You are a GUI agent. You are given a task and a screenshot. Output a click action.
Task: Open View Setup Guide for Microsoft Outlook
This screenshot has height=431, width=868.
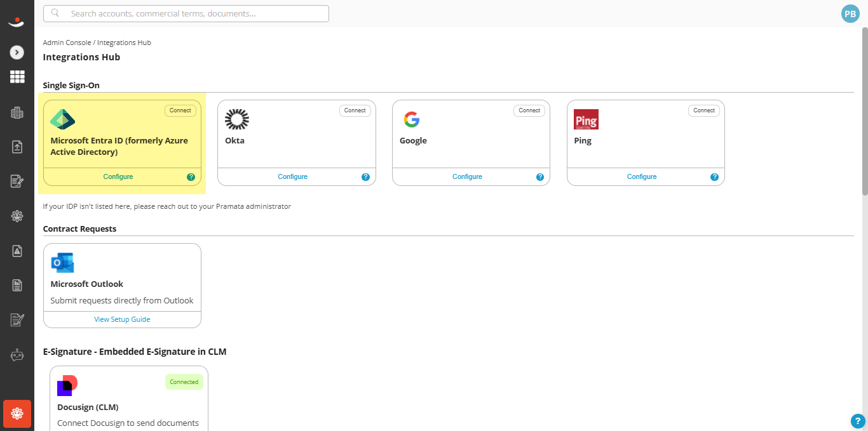[x=122, y=319]
